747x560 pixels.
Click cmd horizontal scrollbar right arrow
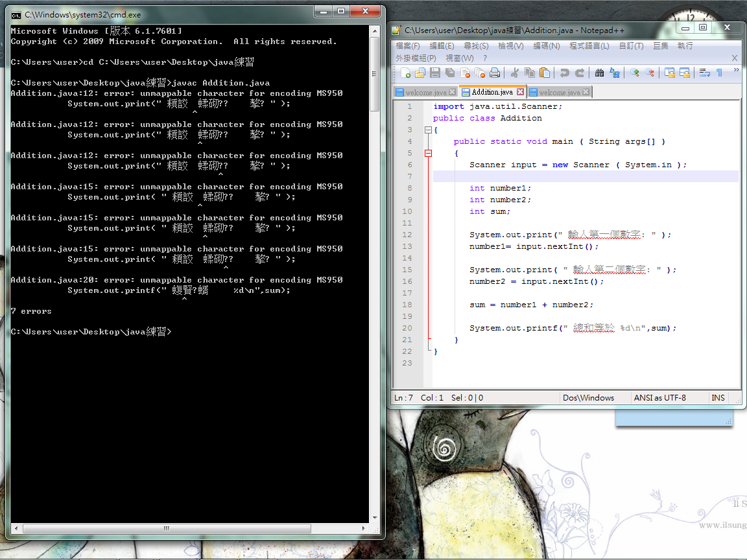click(364, 528)
